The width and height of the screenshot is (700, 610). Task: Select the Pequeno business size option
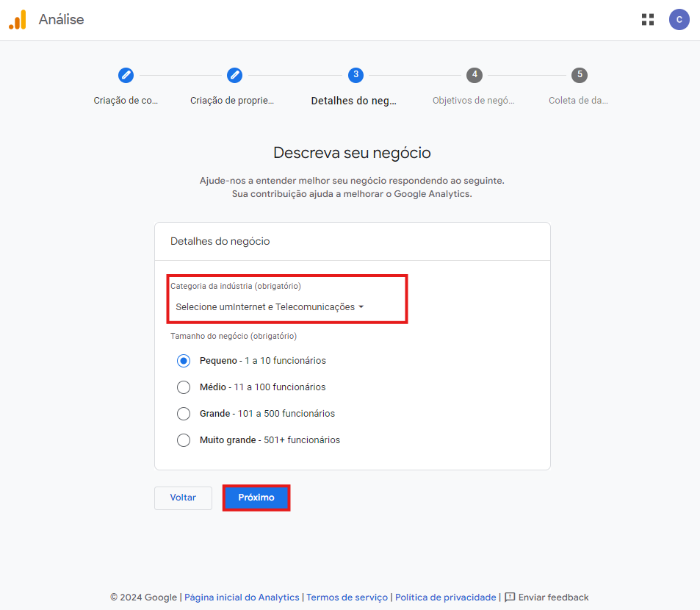tap(184, 361)
